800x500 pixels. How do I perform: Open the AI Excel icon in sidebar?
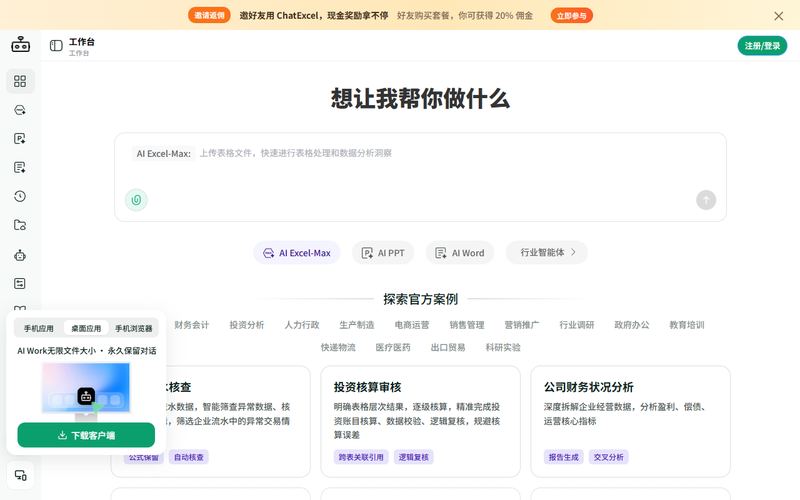[x=20, y=110]
